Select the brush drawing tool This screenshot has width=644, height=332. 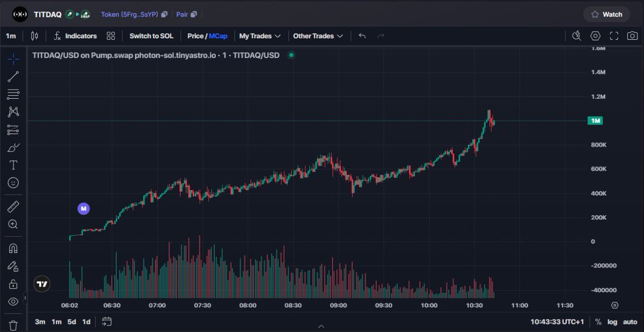(x=13, y=147)
